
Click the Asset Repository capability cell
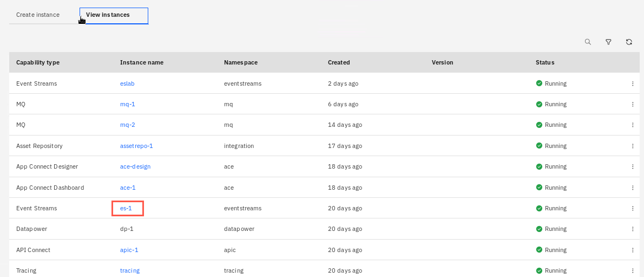[40, 146]
